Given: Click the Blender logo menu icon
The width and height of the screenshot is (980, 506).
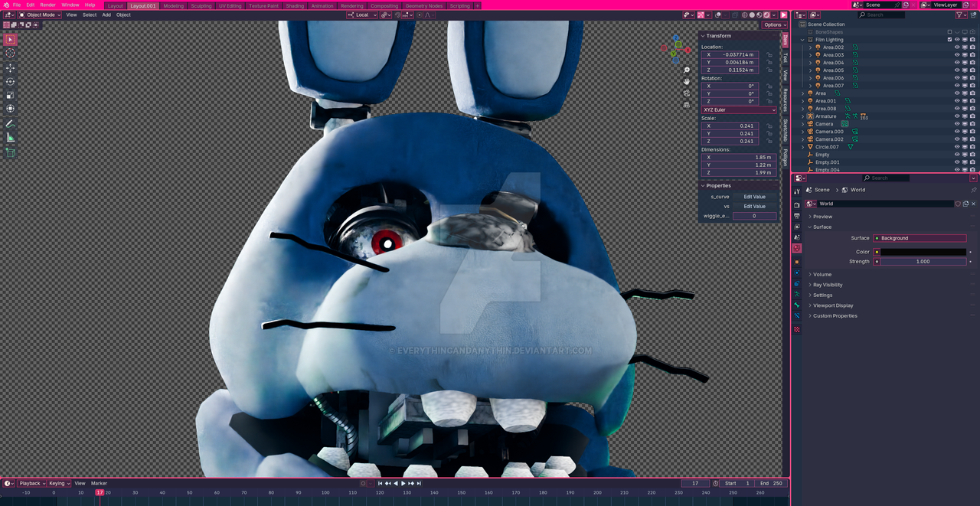Looking at the screenshot, I should (x=6, y=5).
